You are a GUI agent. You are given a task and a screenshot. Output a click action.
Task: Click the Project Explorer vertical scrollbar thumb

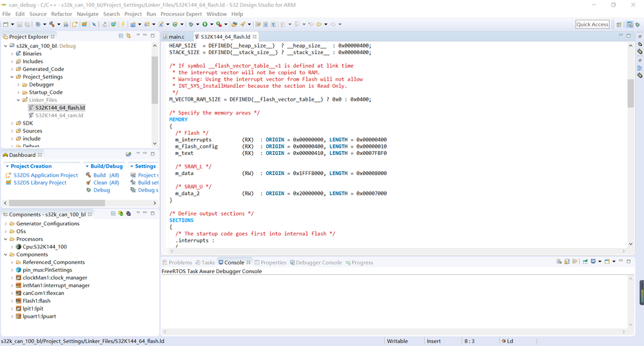pos(155,80)
